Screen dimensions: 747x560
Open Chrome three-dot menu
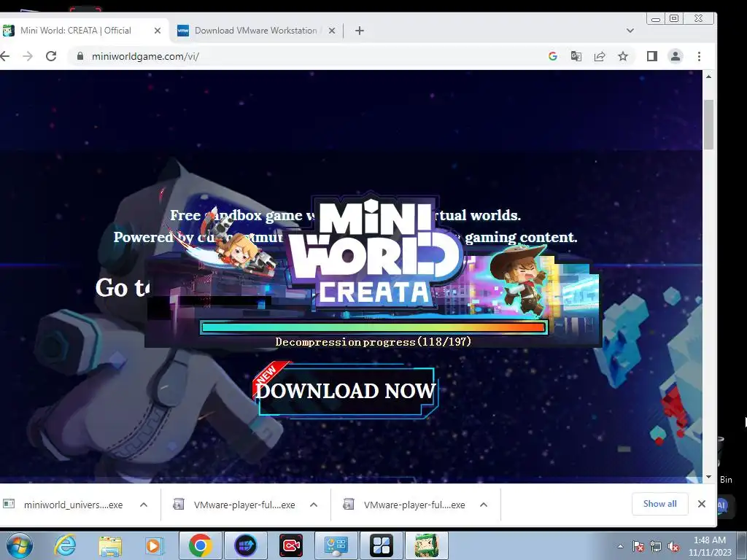pos(699,56)
